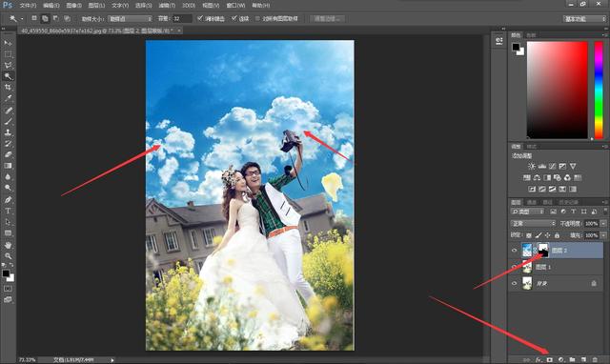Screen dimensions: 610x364
Task: Activate the Zoom magnifier tool
Action: (x=8, y=256)
